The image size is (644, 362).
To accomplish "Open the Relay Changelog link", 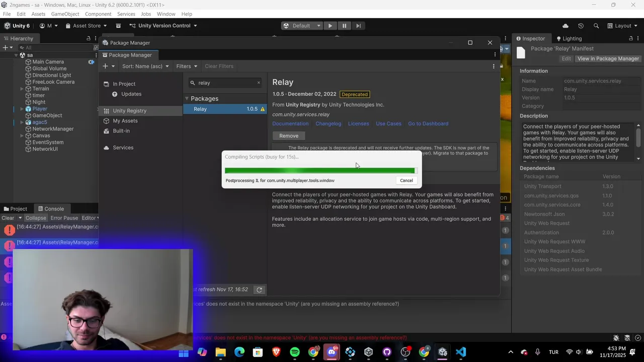I will tap(328, 124).
